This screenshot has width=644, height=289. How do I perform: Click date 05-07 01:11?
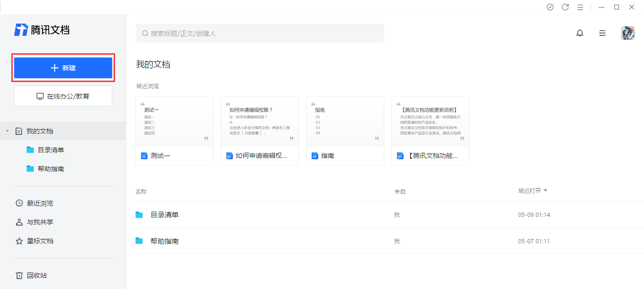[x=534, y=241]
